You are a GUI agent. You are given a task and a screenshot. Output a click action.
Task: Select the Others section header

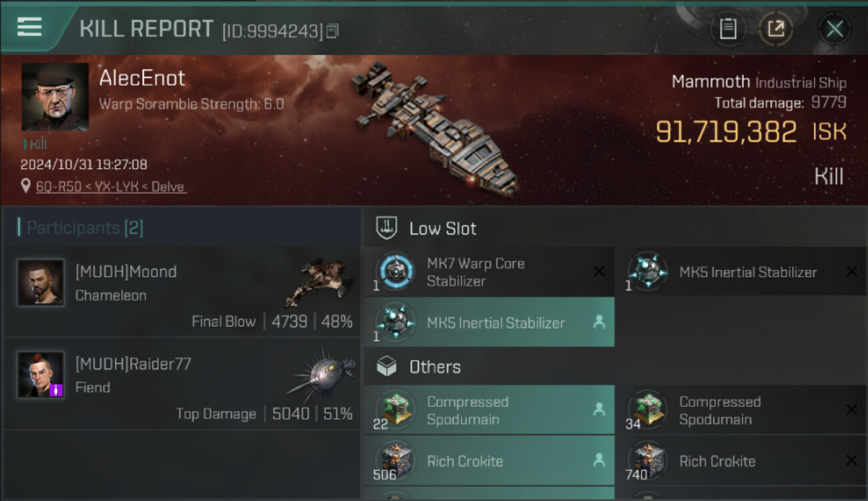pos(435,367)
